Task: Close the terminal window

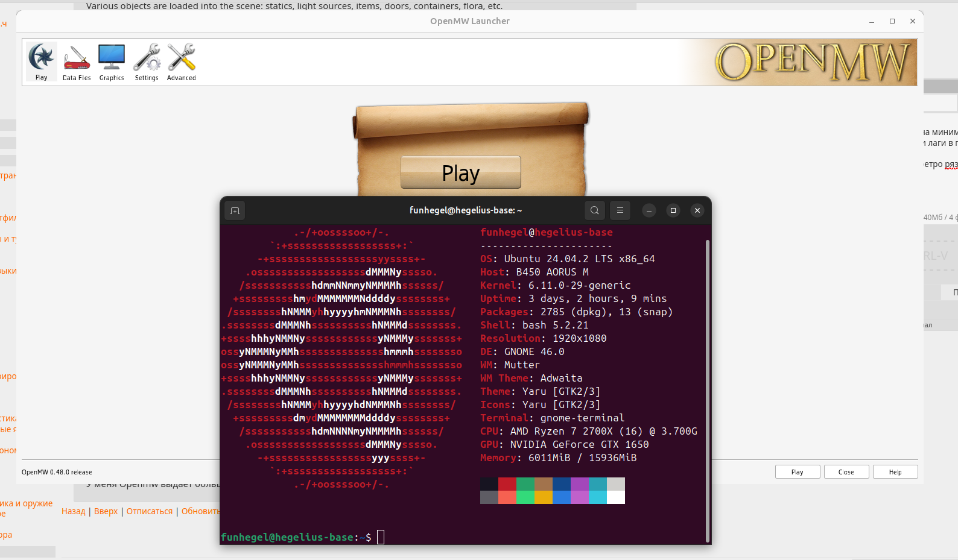Action: point(697,210)
